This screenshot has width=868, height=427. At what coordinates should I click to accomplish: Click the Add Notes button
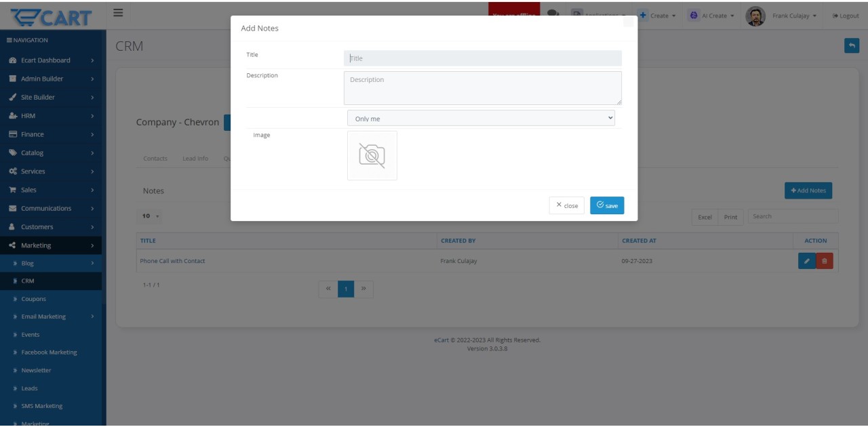(808, 190)
